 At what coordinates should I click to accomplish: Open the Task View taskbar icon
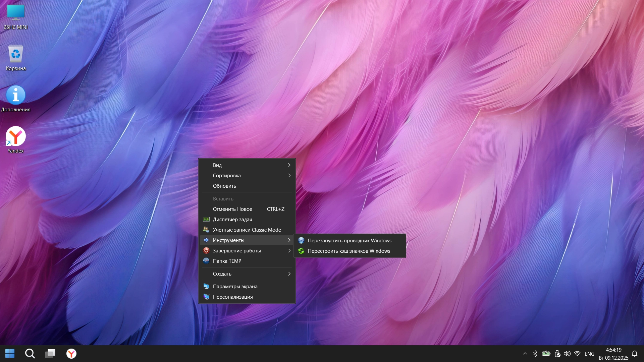(51, 353)
